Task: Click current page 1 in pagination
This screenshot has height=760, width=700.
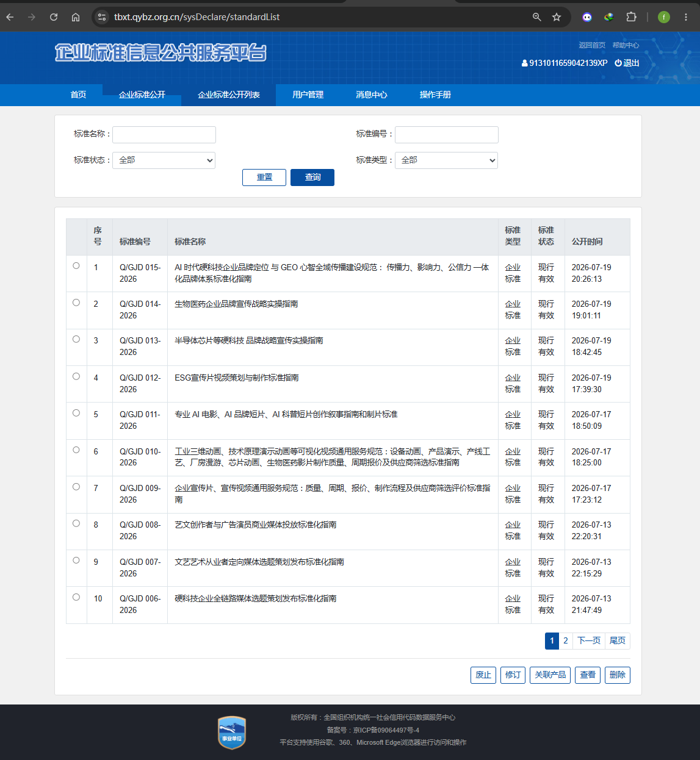Action: (x=552, y=641)
